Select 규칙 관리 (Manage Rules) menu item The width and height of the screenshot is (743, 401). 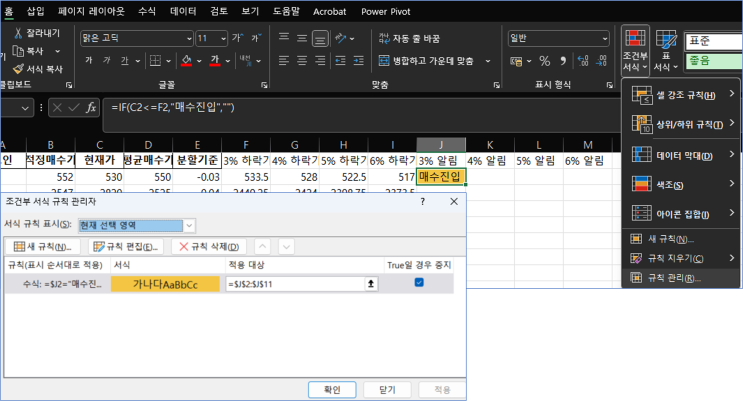pos(683,278)
